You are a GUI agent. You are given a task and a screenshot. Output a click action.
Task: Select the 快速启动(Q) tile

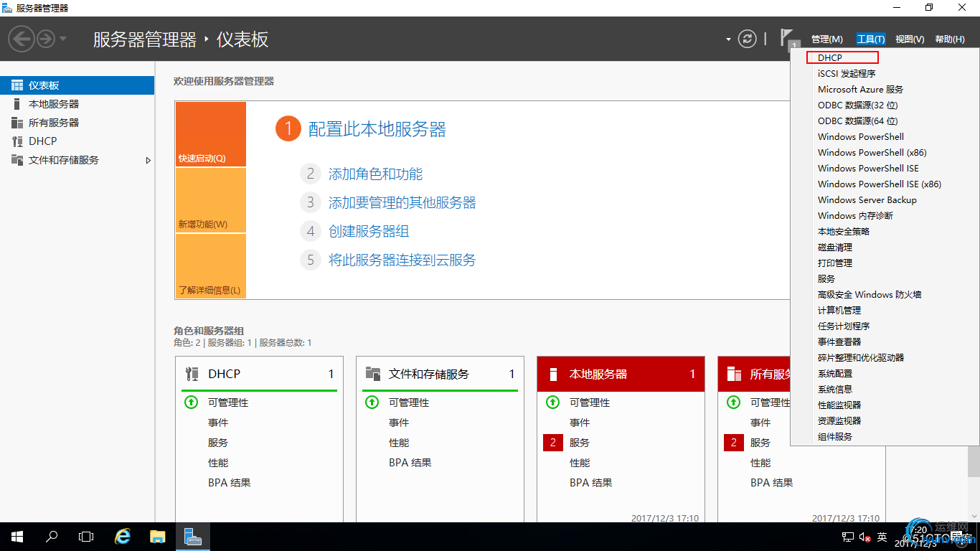(210, 134)
